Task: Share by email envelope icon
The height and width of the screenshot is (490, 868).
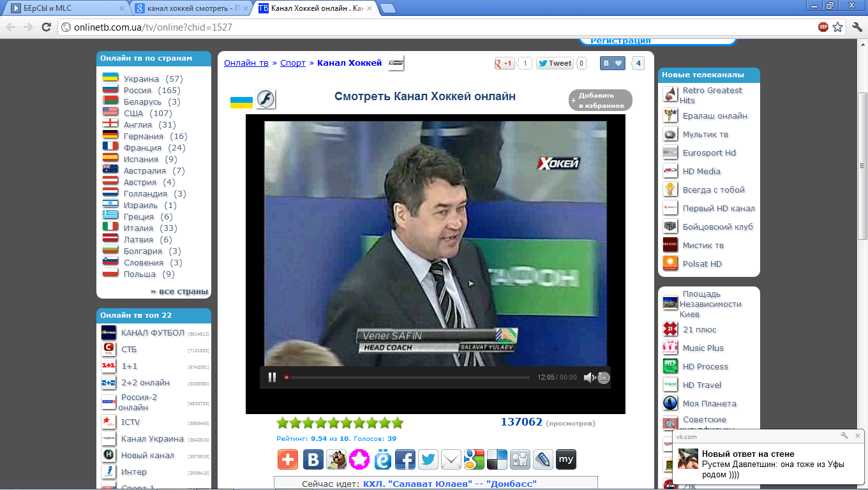Action: point(451,459)
